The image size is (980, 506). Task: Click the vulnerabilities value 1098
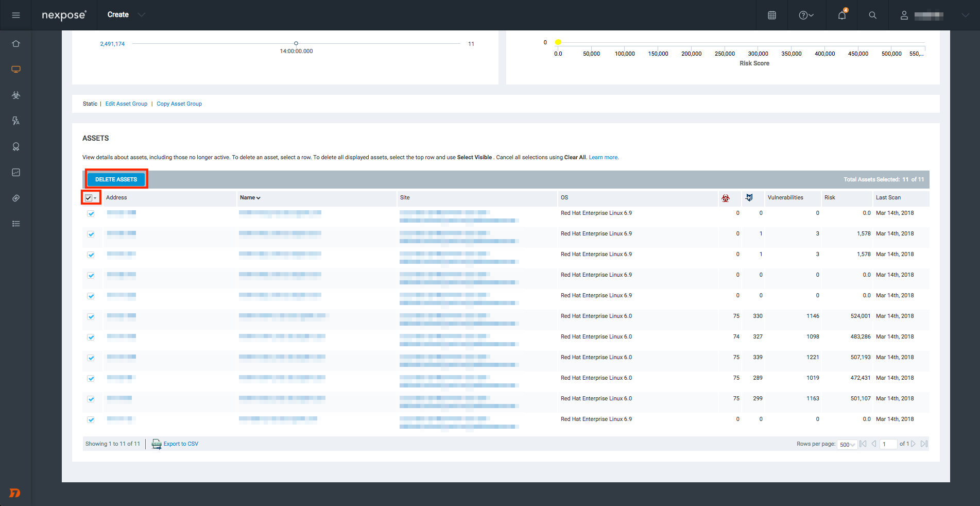(813, 337)
